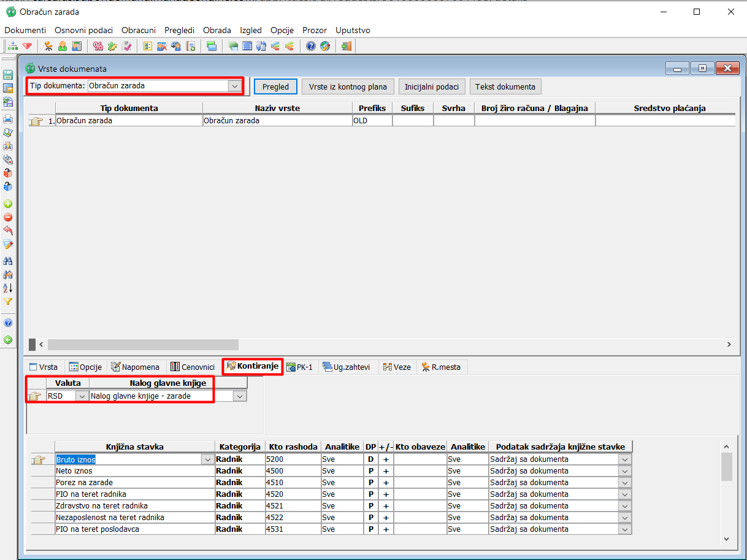Expand the Tip dokumenta combo box

[235, 86]
